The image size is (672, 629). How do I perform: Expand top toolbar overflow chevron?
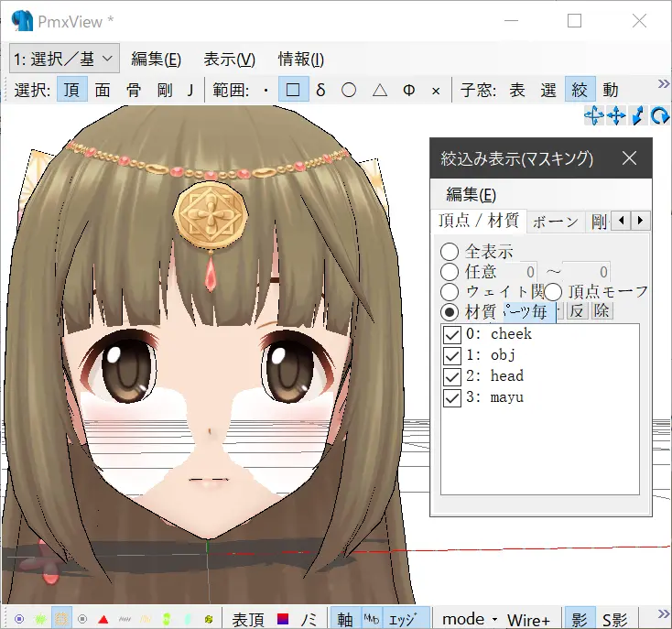click(664, 83)
